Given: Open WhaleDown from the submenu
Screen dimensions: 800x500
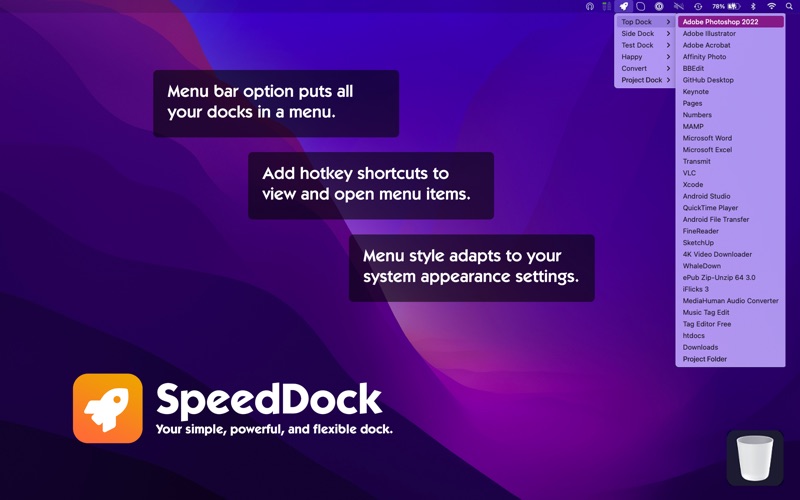Looking at the screenshot, I should pyautogui.click(x=731, y=266).
